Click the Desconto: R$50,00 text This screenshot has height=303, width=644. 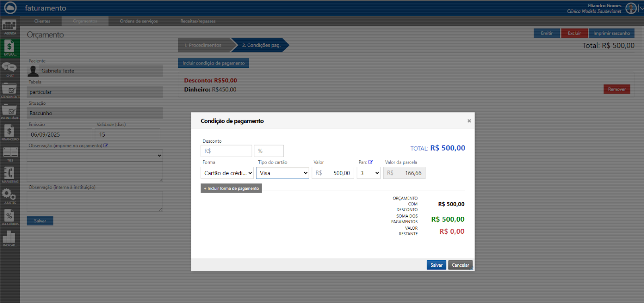[211, 81]
